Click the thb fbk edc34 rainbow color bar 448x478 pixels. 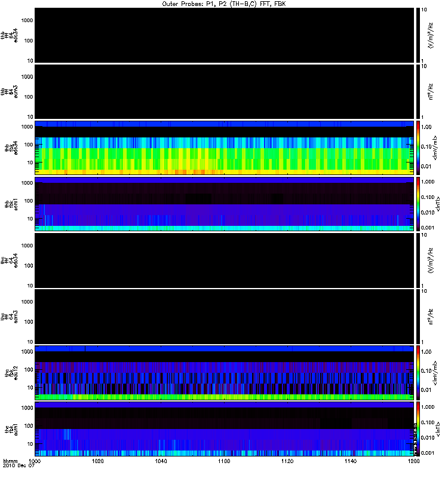418,148
